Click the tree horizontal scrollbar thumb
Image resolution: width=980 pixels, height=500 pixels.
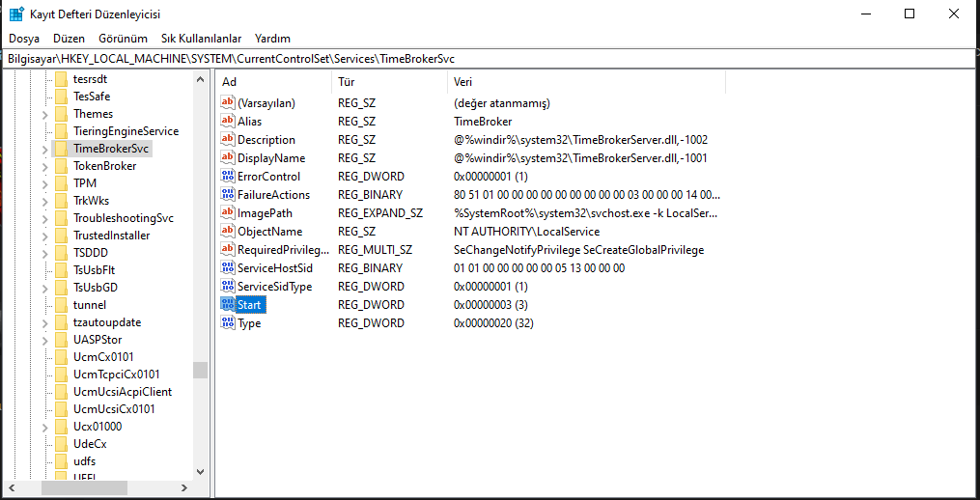coord(84,487)
